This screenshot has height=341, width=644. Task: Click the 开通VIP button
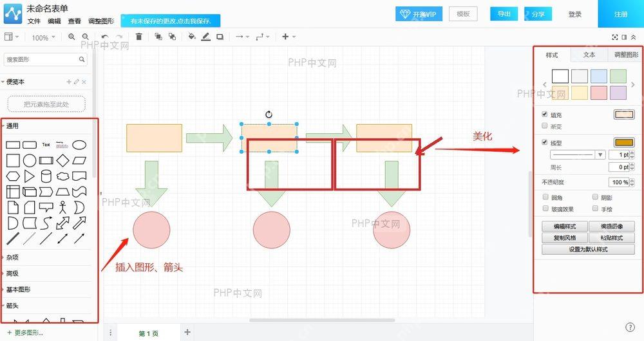[419, 14]
